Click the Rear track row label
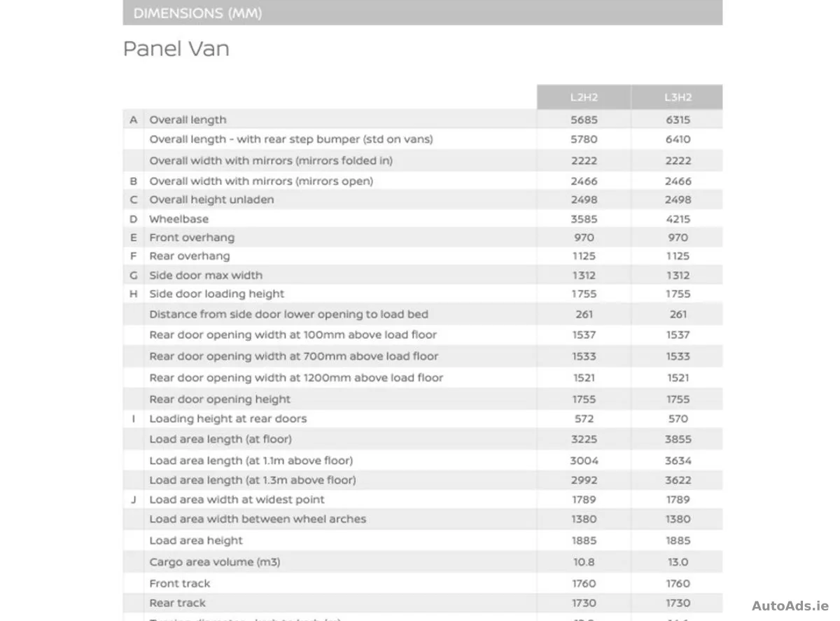840x621 pixels. pos(178,603)
